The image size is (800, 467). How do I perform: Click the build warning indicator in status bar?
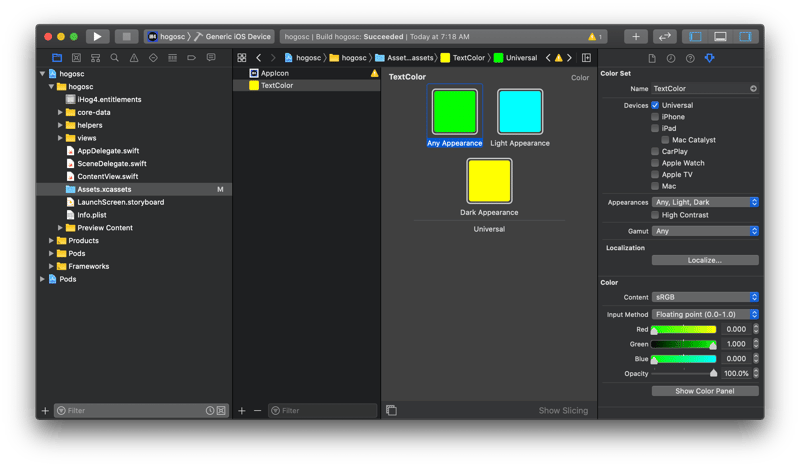[x=595, y=36]
